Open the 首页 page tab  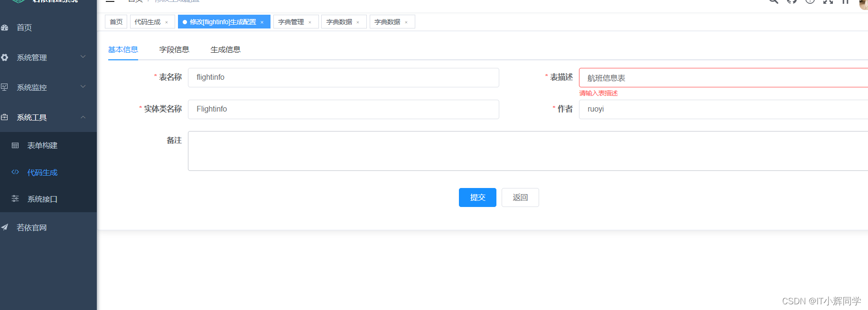click(116, 22)
